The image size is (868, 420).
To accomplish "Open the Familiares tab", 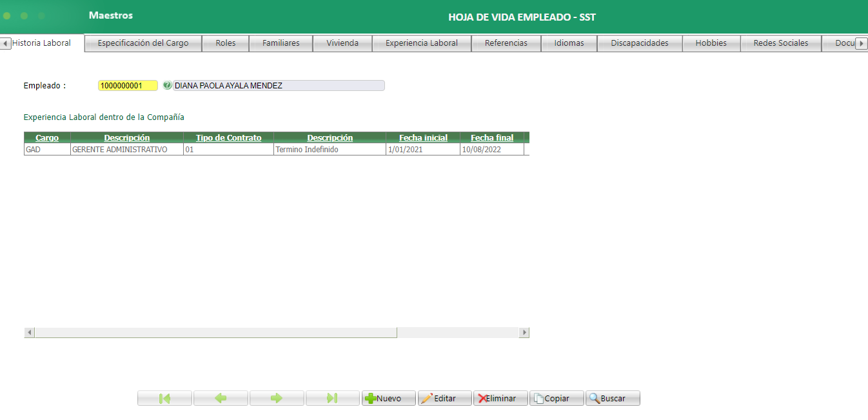I will tap(281, 43).
